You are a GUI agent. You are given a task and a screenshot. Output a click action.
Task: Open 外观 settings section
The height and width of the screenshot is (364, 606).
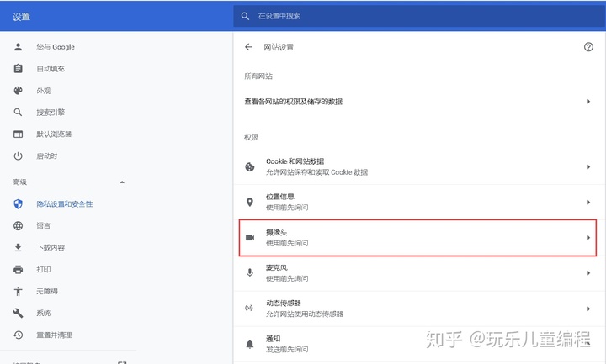click(44, 91)
